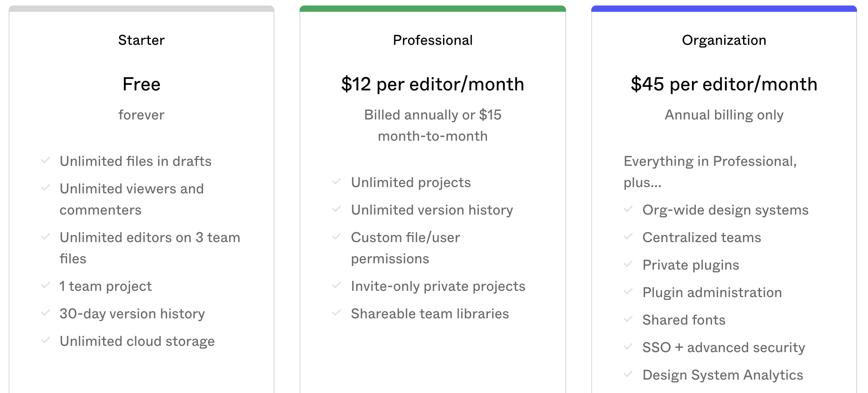Image resolution: width=868 pixels, height=393 pixels.
Task: Click checkmark beside 1 team project
Action: 46,285
